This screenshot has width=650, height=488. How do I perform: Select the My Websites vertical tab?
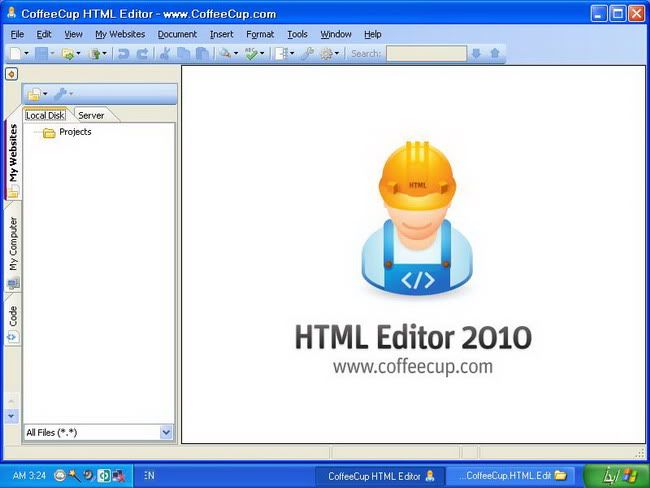tap(13, 160)
